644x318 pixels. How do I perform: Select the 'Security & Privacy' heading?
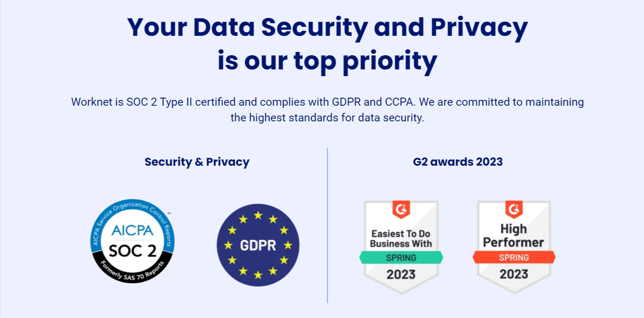tap(197, 162)
